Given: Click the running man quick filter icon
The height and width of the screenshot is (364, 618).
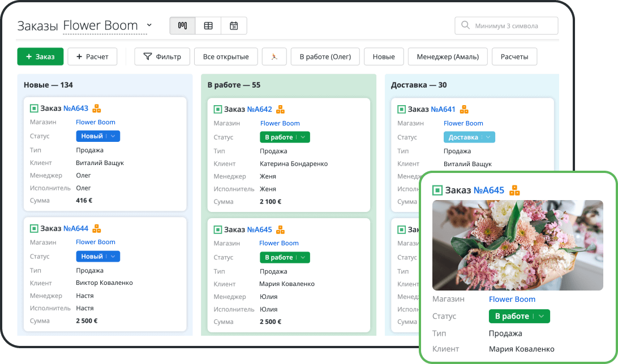Looking at the screenshot, I should (274, 57).
